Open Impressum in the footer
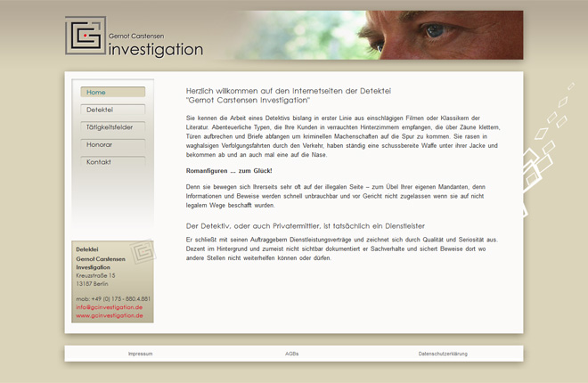The image size is (588, 383). pyautogui.click(x=140, y=354)
